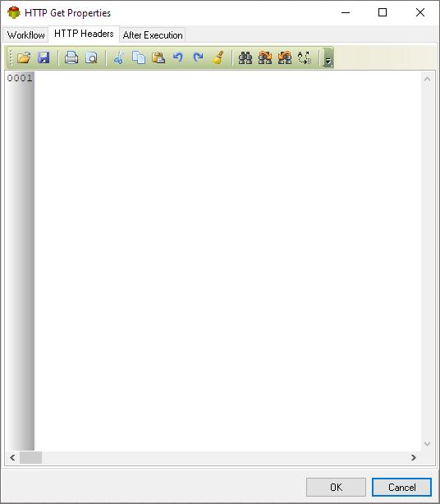Open the After Execution tab
440x504 pixels.
click(x=153, y=34)
